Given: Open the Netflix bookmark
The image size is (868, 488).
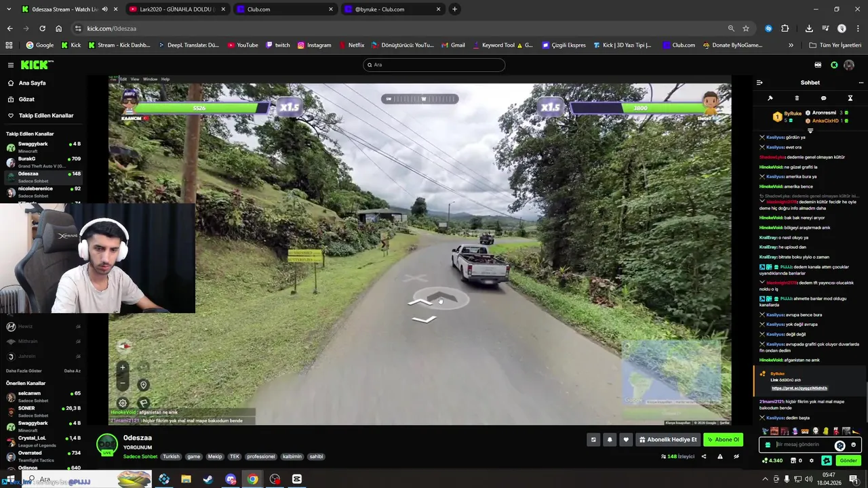Looking at the screenshot, I should click(351, 45).
